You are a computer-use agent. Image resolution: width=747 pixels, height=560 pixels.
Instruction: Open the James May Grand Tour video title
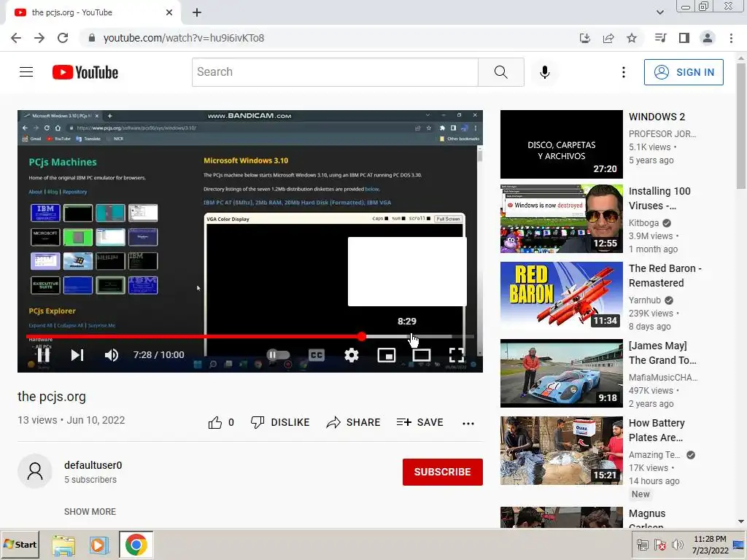[x=662, y=353]
